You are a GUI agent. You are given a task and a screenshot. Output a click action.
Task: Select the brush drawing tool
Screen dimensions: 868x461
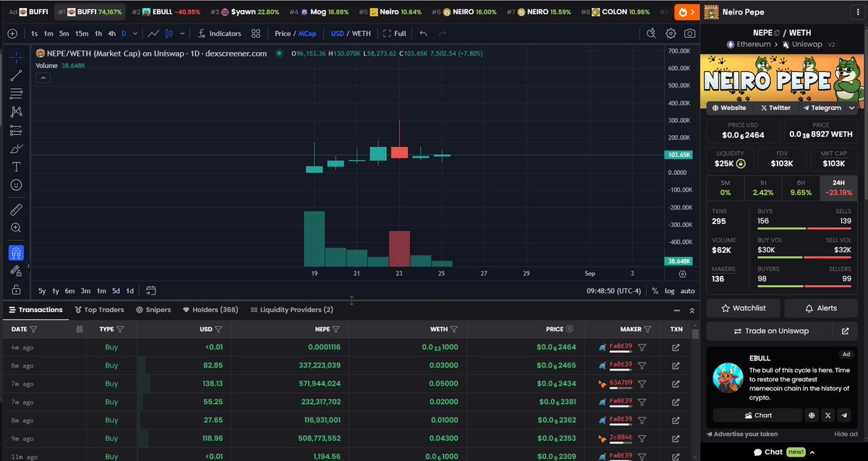point(16,148)
